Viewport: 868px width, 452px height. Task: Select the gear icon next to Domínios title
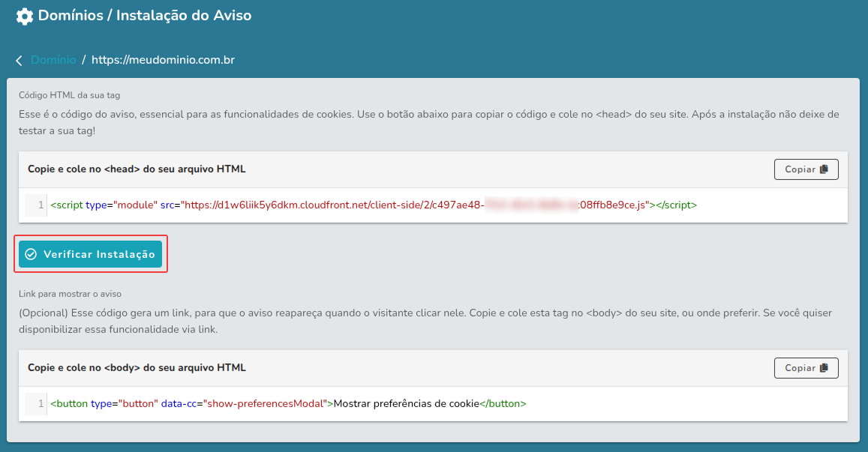click(23, 16)
